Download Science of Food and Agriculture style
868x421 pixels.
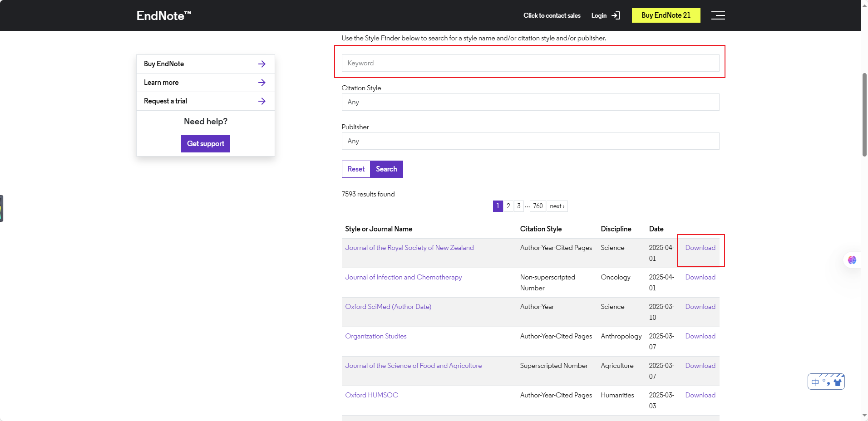click(x=700, y=366)
